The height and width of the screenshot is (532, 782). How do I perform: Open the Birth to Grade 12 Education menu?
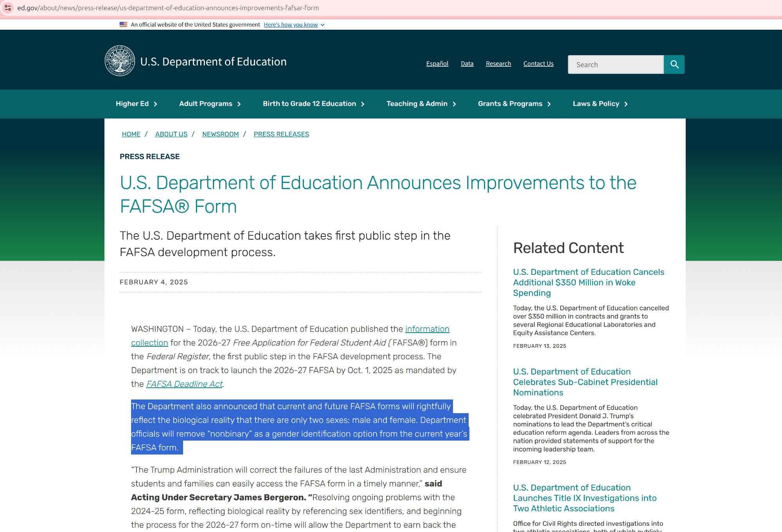tap(314, 104)
